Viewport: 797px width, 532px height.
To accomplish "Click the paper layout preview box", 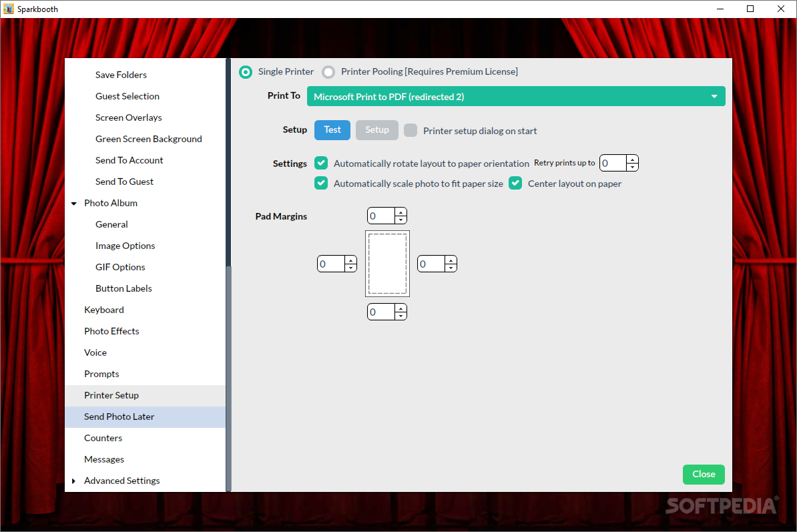I will tap(387, 264).
